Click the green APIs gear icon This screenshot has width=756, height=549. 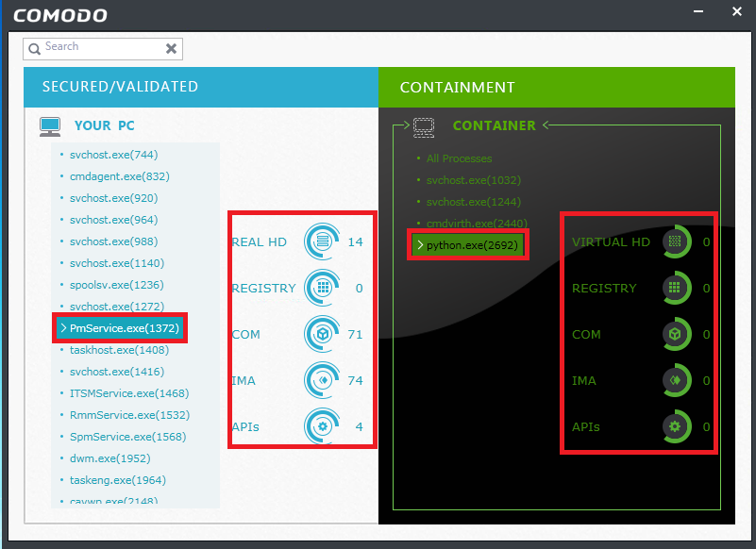677,426
